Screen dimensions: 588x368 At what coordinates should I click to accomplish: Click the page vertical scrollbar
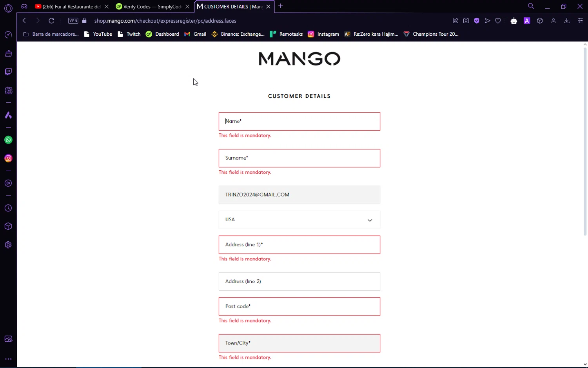(585, 141)
